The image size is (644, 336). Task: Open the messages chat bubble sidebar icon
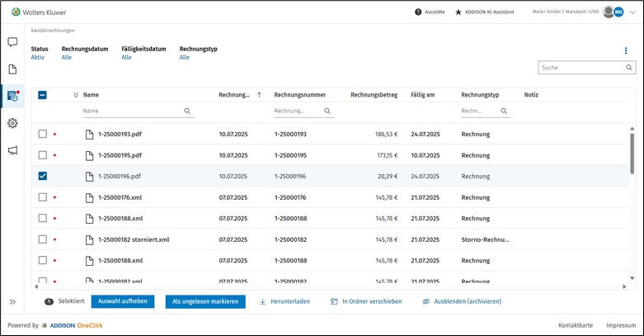12,42
